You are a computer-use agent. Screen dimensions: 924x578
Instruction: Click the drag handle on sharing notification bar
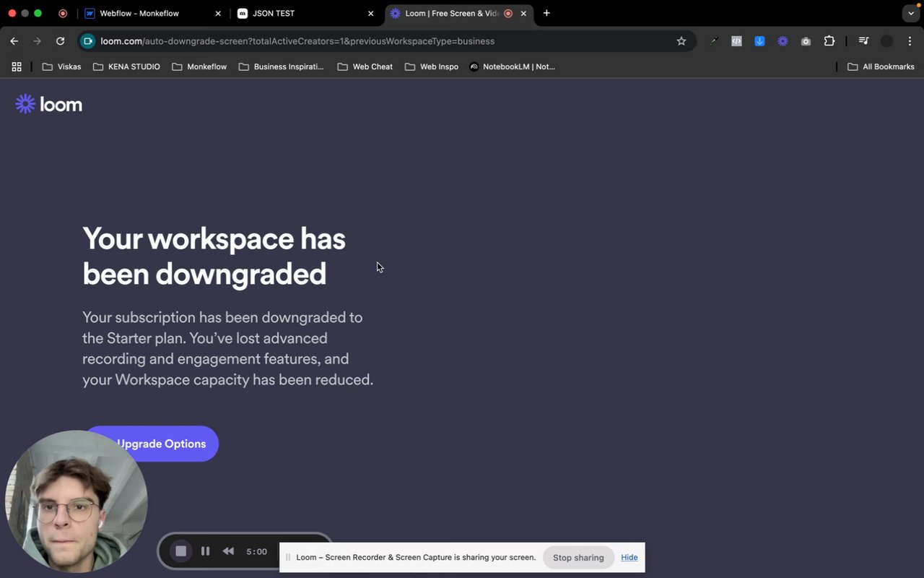click(x=288, y=557)
